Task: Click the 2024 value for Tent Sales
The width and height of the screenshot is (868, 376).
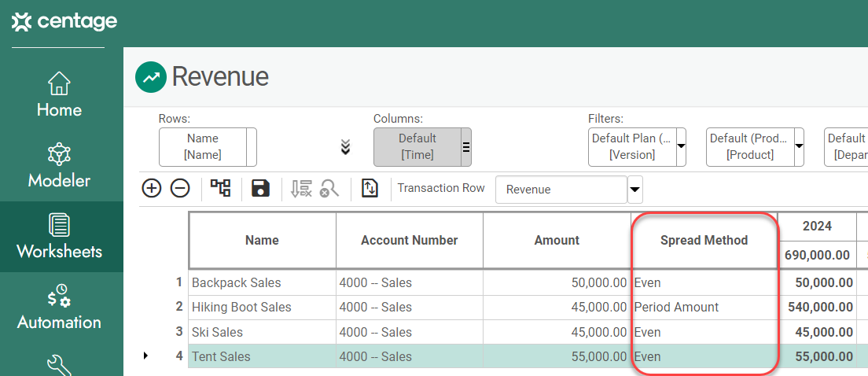Action: (817, 356)
